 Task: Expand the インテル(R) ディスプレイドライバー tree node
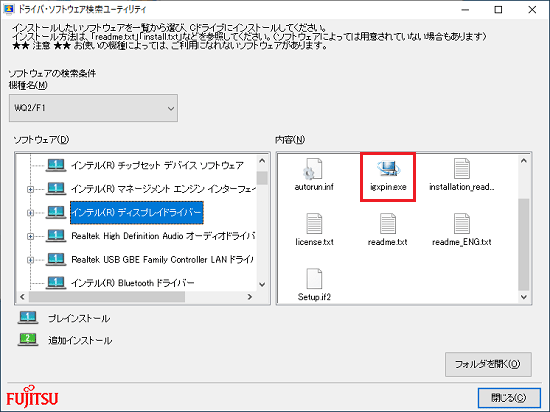pos(31,213)
